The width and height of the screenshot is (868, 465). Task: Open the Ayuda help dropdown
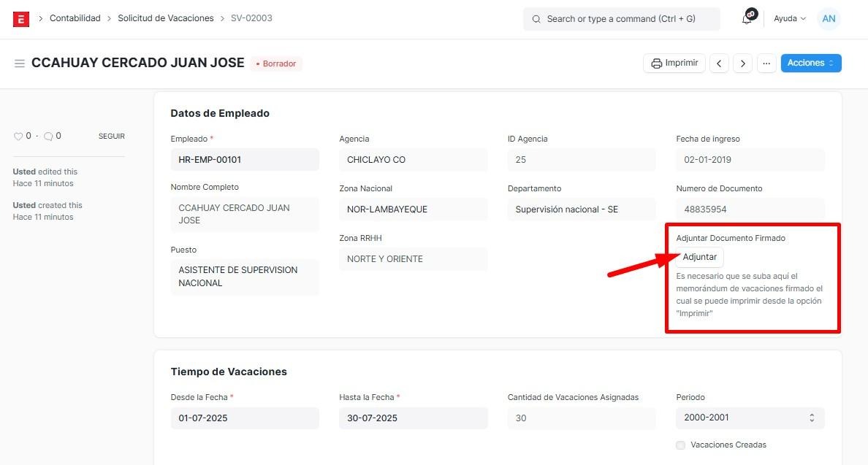click(789, 19)
